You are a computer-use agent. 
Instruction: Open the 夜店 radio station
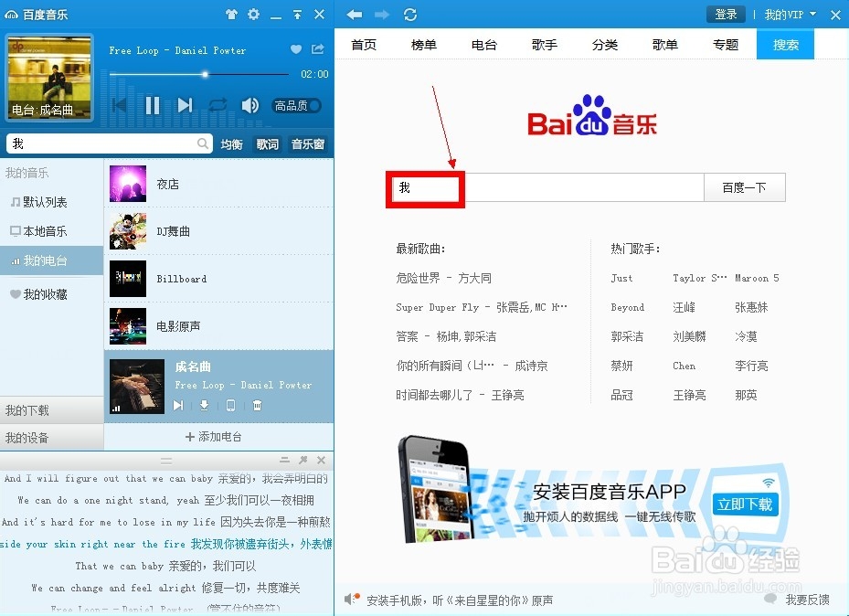pos(218,184)
